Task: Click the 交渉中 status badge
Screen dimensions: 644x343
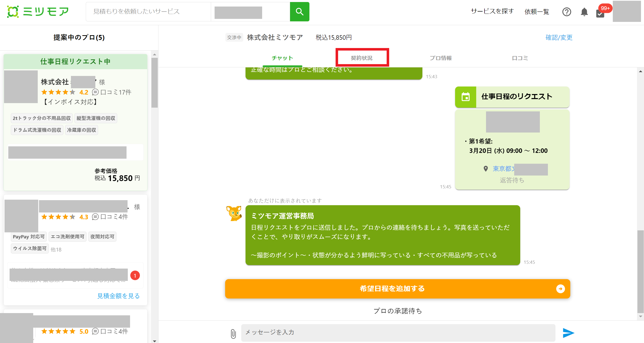Action: (234, 37)
